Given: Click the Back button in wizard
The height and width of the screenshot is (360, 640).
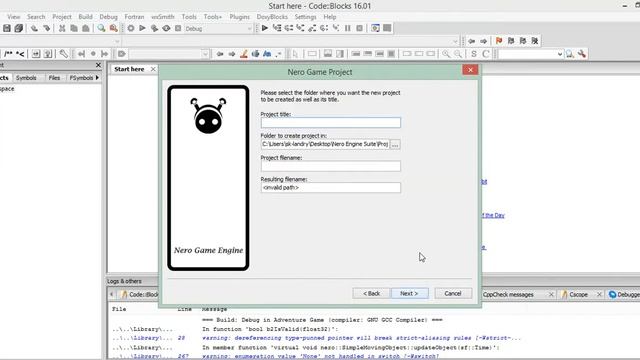Looking at the screenshot, I should 371,293.
